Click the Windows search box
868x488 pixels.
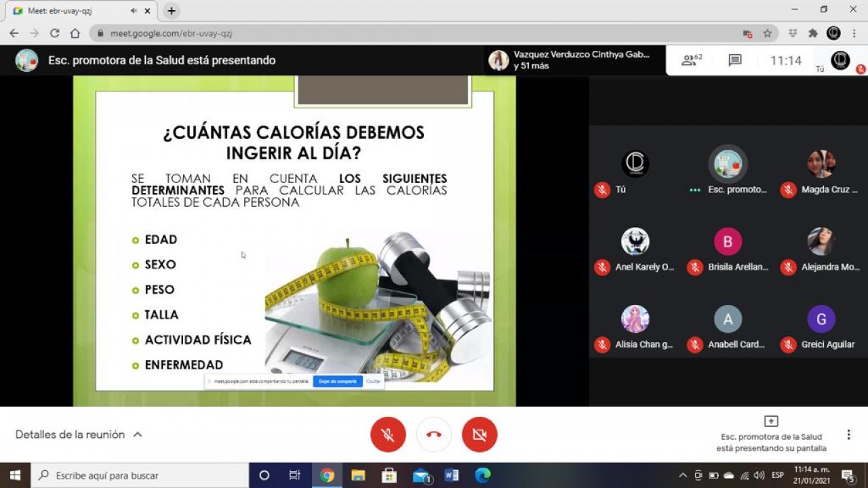(x=140, y=475)
